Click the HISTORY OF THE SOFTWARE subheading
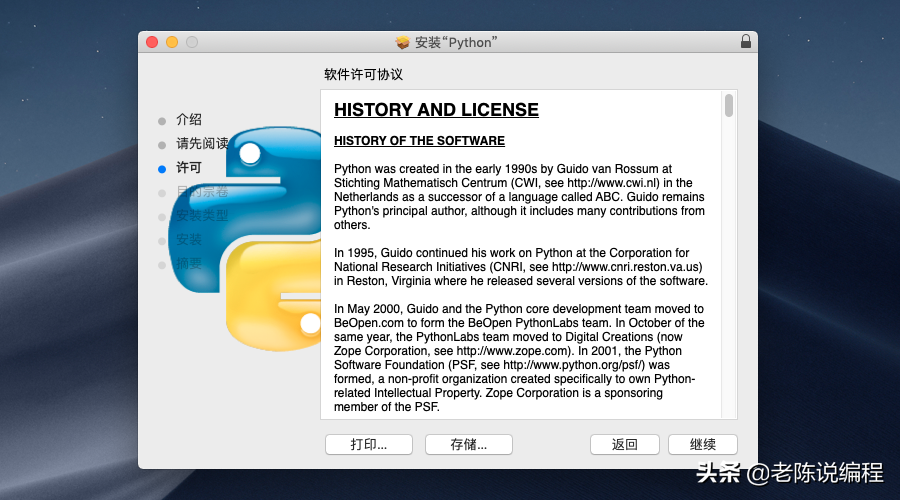The width and height of the screenshot is (900, 500). 420,141
